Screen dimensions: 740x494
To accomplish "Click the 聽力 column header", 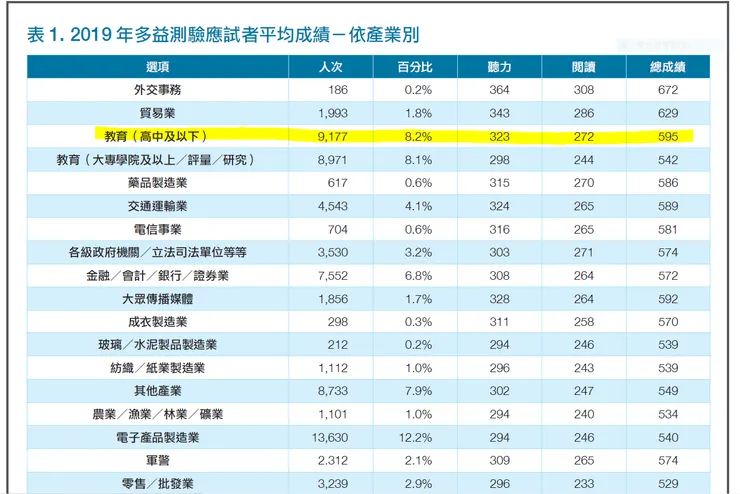I will 499,67.
